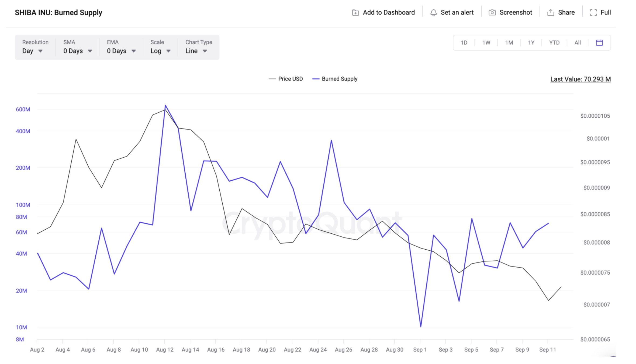Toggle Price USD series in legend
Image resolution: width=636 pixels, height=364 pixels.
[290, 79]
